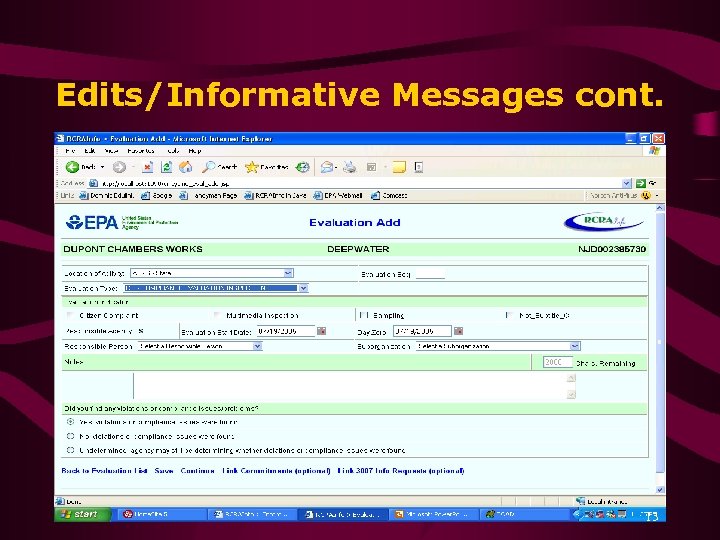Select Yes violations were found radio button
This screenshot has width=720, height=540.
tap(70, 422)
